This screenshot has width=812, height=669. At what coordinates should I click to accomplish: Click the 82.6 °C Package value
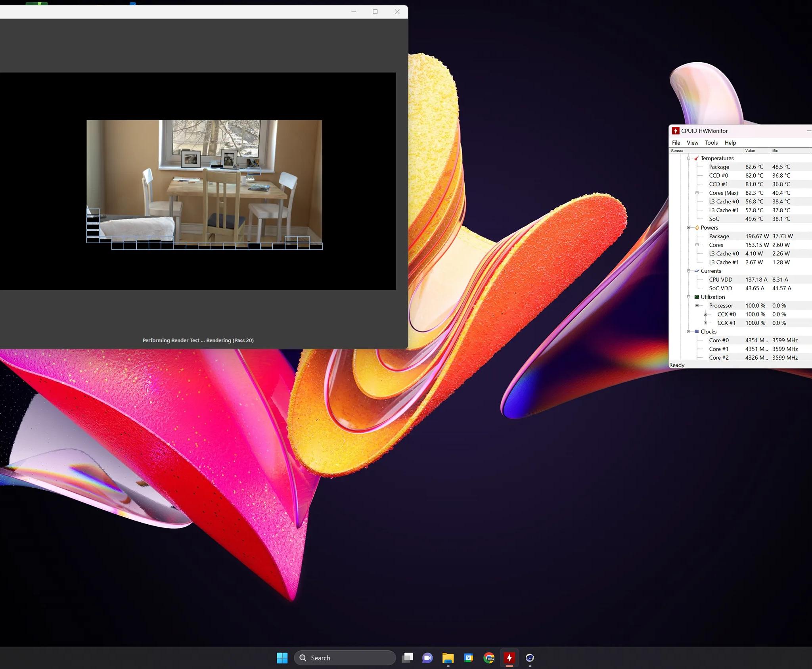(754, 167)
